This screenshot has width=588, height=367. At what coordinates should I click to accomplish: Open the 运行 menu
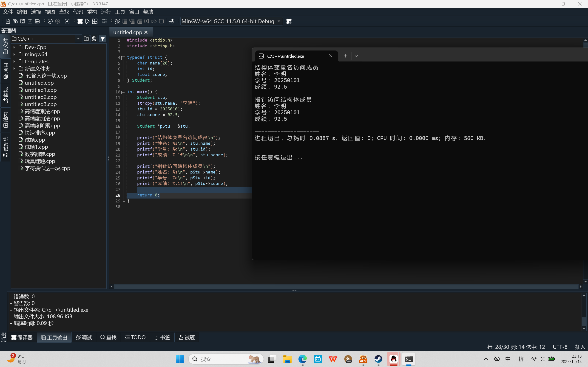click(106, 12)
